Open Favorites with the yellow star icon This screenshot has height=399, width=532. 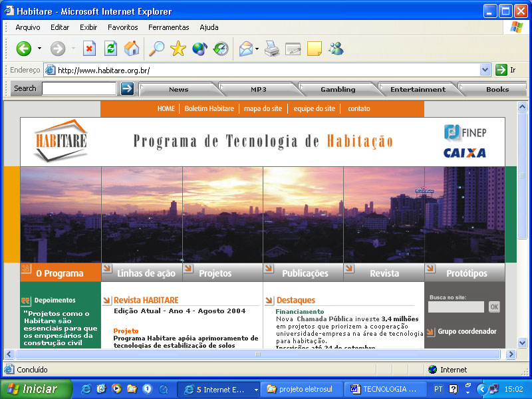(178, 49)
